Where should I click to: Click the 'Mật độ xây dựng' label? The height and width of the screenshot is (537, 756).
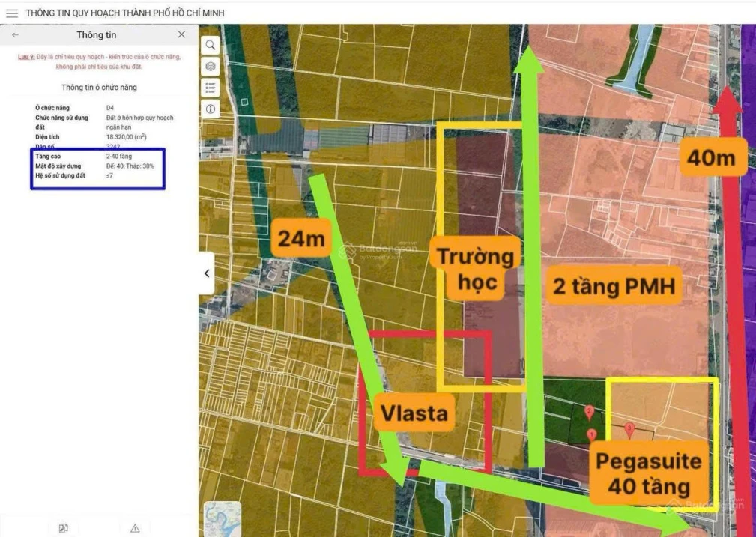pos(58,166)
